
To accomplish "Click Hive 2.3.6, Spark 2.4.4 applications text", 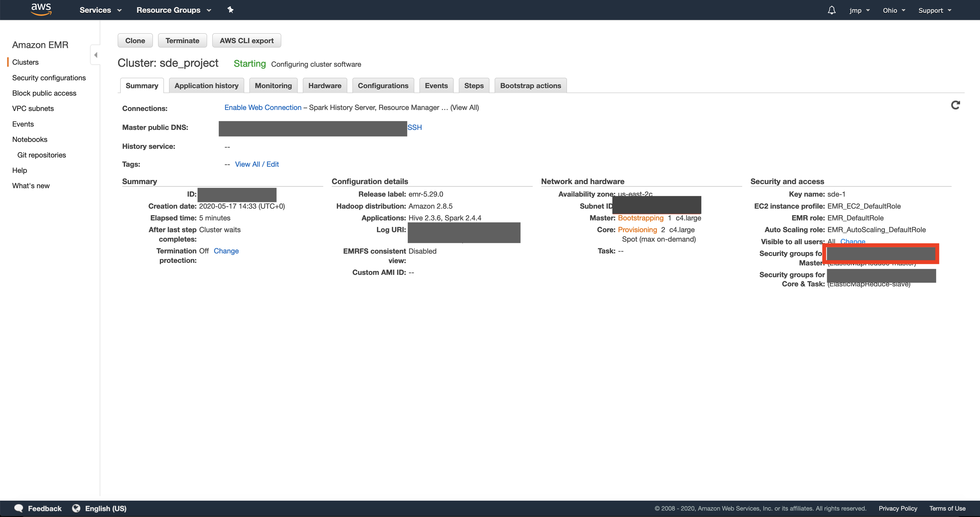I will (445, 218).
